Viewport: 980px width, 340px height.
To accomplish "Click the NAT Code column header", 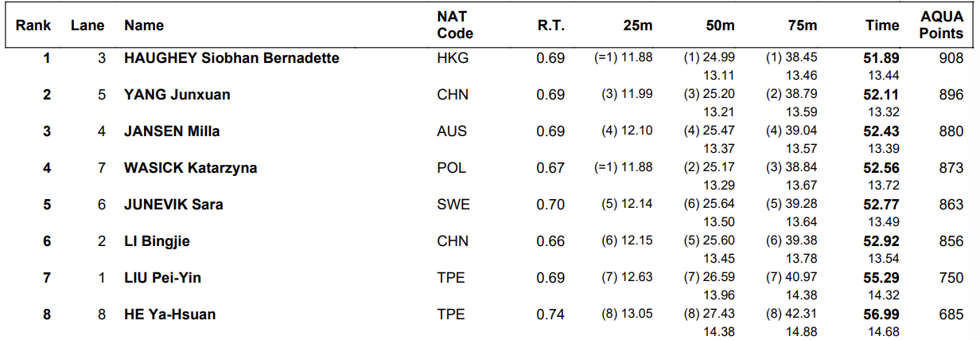I will [x=455, y=25].
